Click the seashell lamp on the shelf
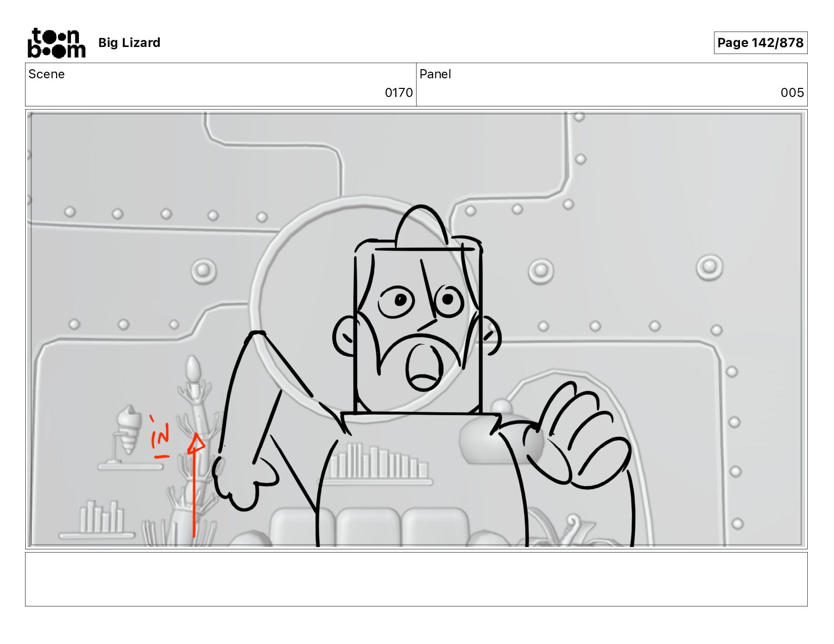This screenshot has height=644, width=834. coord(127,430)
